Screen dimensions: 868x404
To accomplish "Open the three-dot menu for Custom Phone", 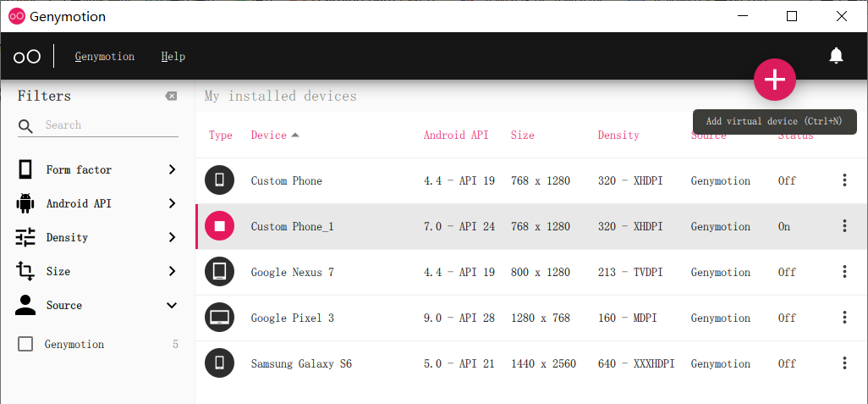I will click(x=844, y=180).
